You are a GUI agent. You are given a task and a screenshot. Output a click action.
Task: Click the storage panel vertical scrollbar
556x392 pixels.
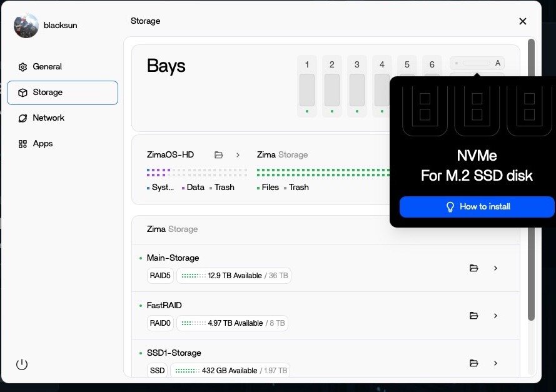(531, 181)
